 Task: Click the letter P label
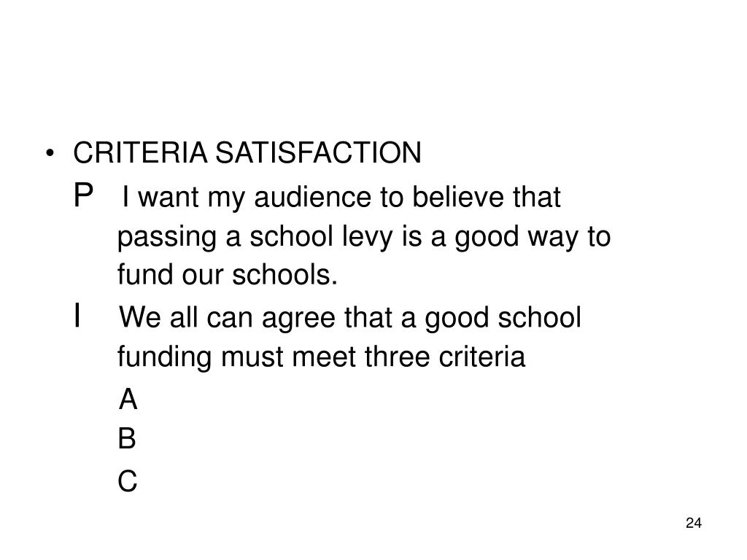tap(83, 195)
